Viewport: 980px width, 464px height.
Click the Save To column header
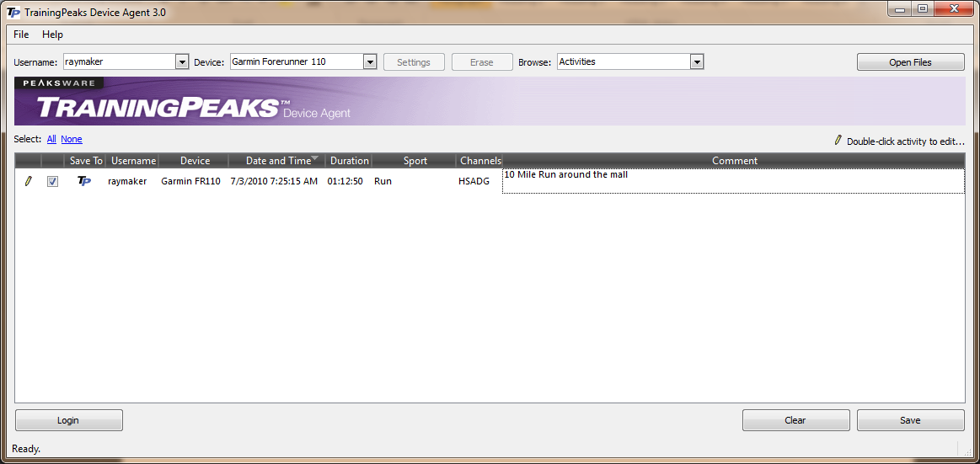(x=86, y=161)
